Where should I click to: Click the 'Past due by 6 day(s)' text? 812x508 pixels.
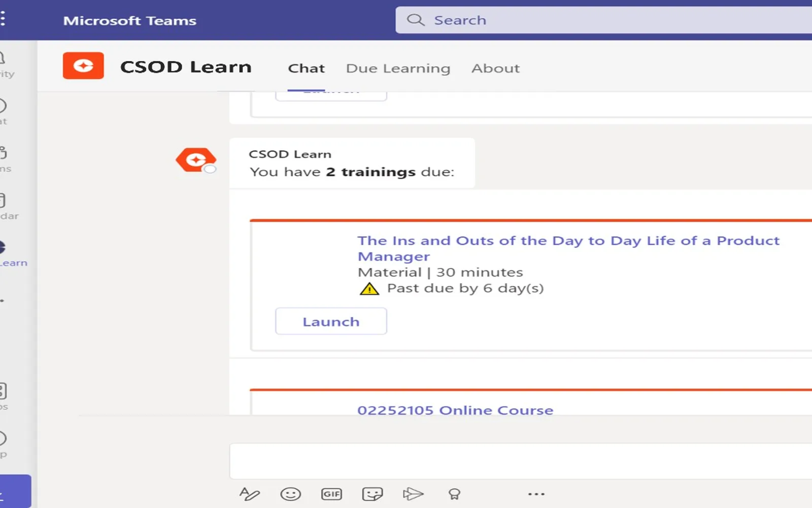click(x=465, y=289)
